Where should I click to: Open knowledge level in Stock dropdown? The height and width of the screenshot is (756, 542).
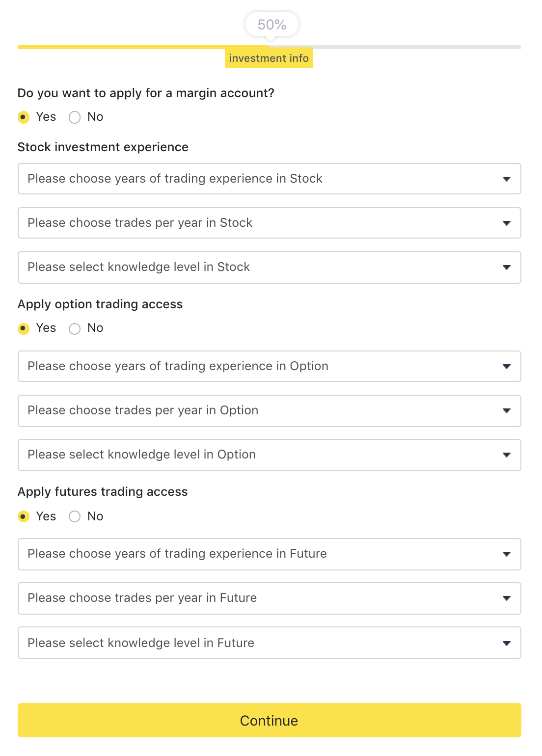269,268
